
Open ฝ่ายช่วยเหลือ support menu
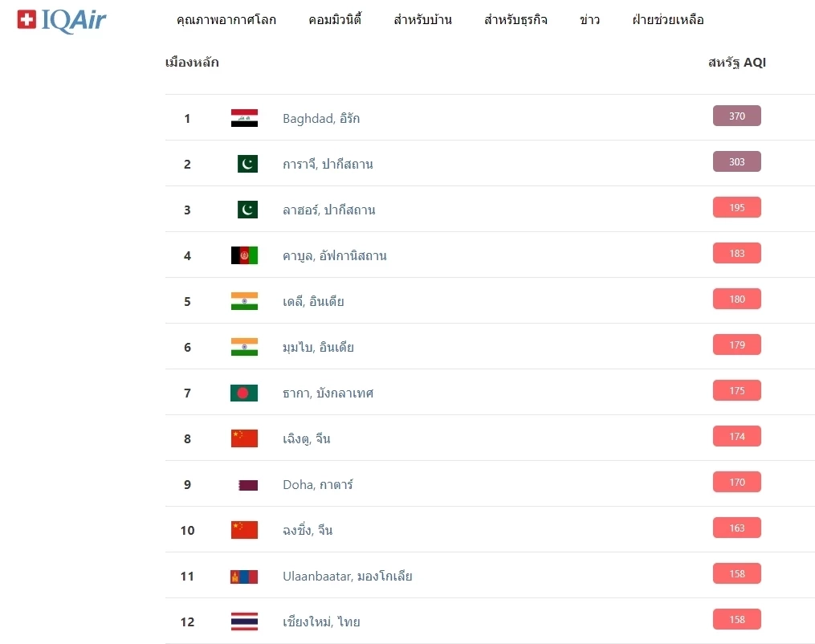tap(668, 20)
